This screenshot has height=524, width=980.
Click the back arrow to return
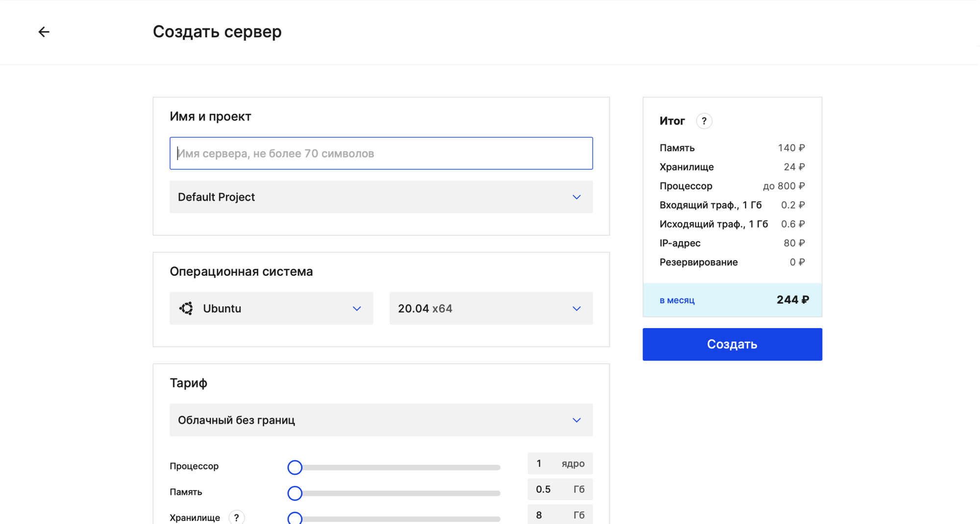(x=44, y=31)
